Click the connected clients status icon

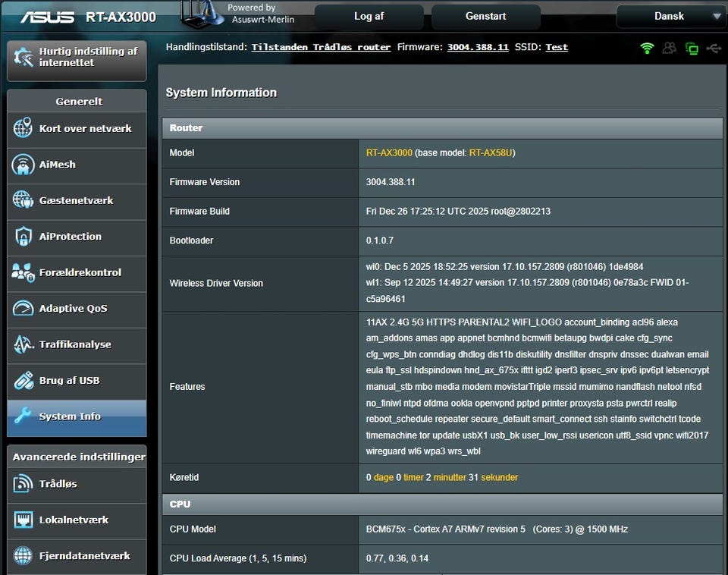click(x=669, y=48)
